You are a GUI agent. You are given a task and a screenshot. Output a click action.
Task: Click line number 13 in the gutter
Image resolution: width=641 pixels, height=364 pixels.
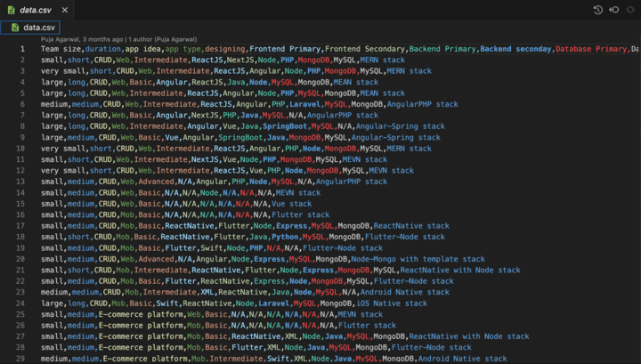click(x=20, y=181)
